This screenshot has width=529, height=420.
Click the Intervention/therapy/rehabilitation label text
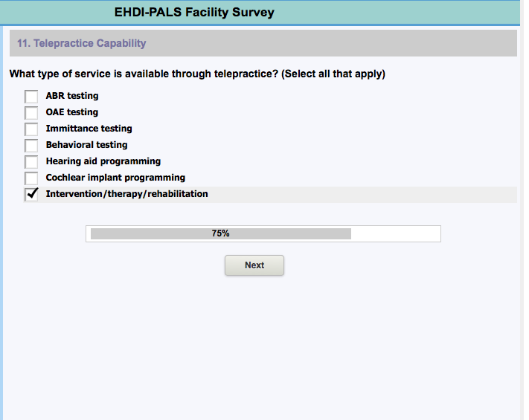126,194
